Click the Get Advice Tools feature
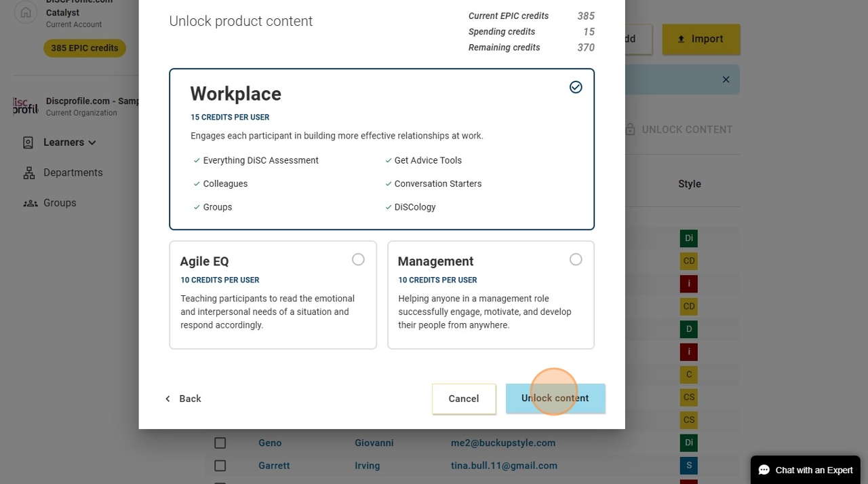Image resolution: width=868 pixels, height=484 pixels. click(x=428, y=161)
